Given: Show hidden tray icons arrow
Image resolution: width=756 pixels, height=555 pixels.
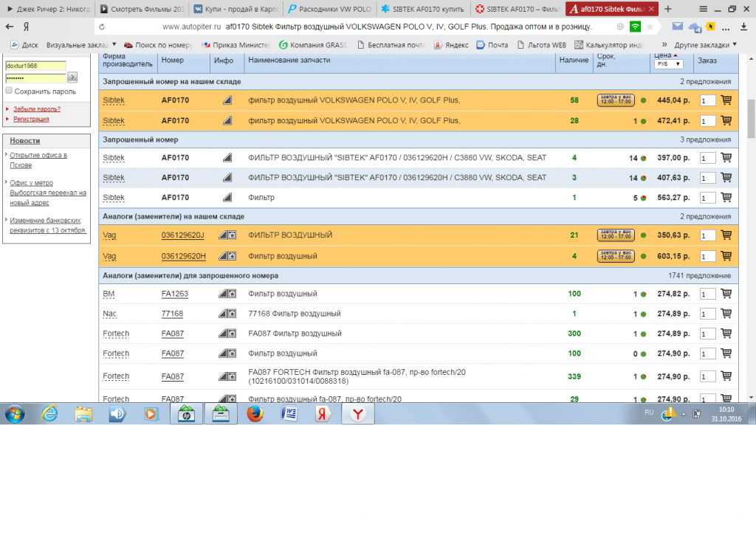Looking at the screenshot, I should 683,414.
